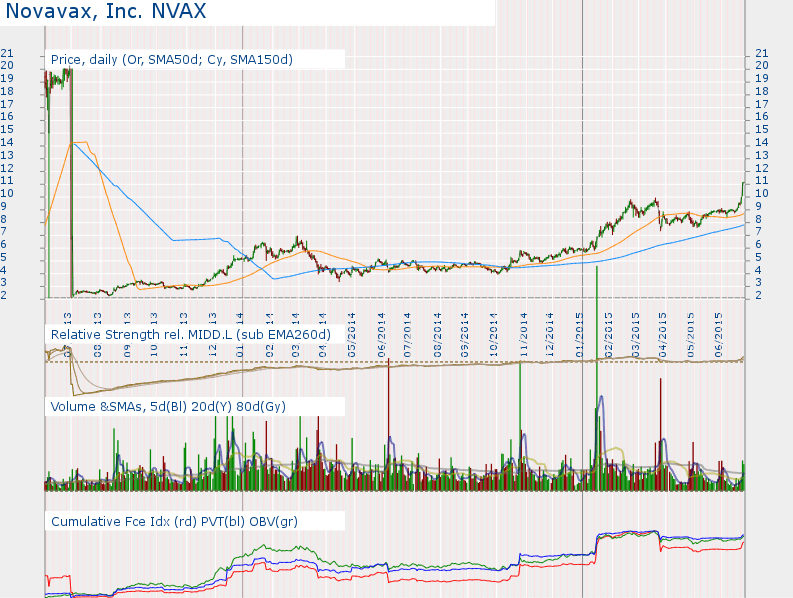Click the tall red volume spike at 06/2014
Viewport: 793px width, 598px height.
[x=388, y=424]
